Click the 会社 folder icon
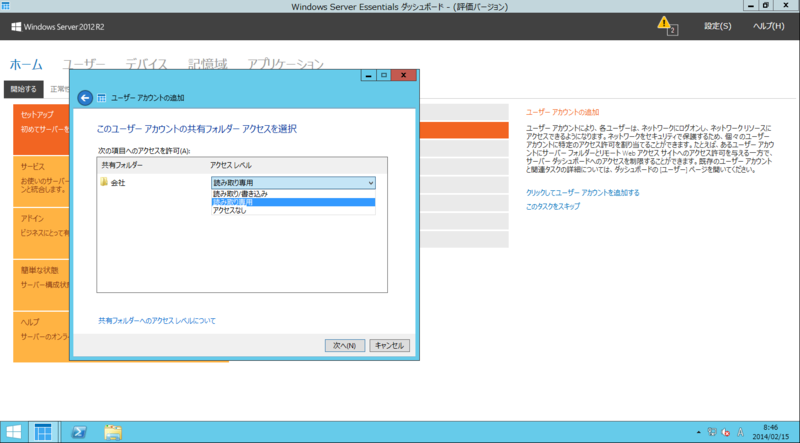This screenshot has width=800, height=443. 104,182
